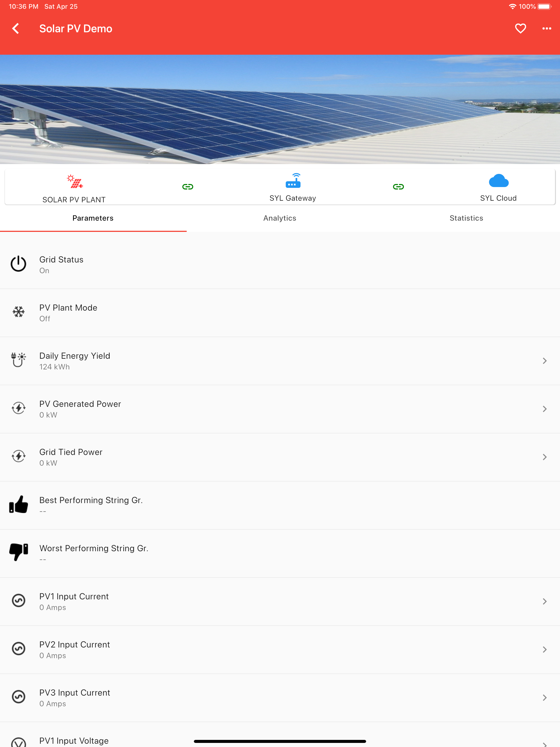The height and width of the screenshot is (747, 560).
Task: Tap the thumbs-down Worst Performing icon
Action: (x=19, y=552)
